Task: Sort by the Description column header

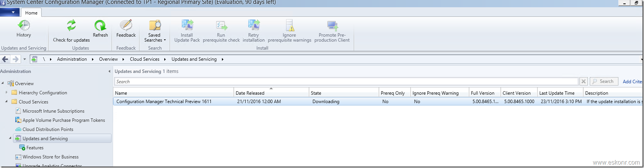Action: (x=613, y=93)
